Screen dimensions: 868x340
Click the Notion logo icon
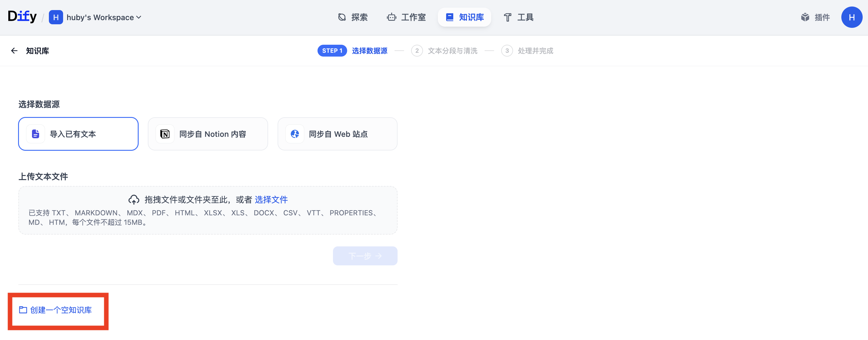coord(165,134)
